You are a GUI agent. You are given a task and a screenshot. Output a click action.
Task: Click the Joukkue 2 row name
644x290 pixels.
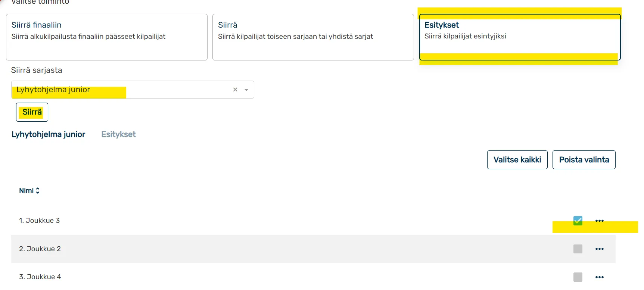[40, 249]
